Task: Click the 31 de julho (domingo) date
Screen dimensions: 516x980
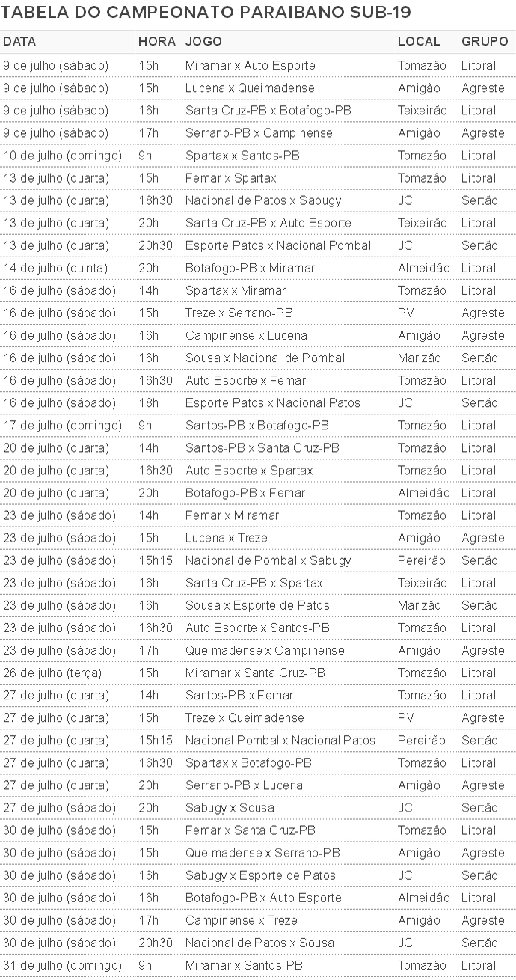Action: tap(62, 965)
